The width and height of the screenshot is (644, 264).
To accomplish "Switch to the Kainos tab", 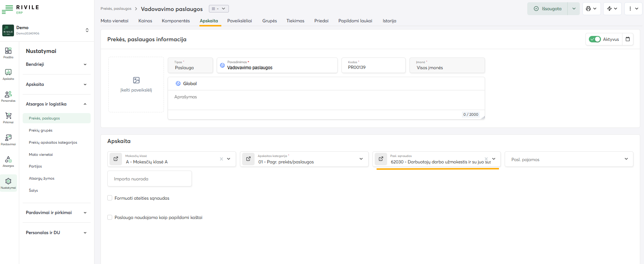I will pyautogui.click(x=145, y=21).
